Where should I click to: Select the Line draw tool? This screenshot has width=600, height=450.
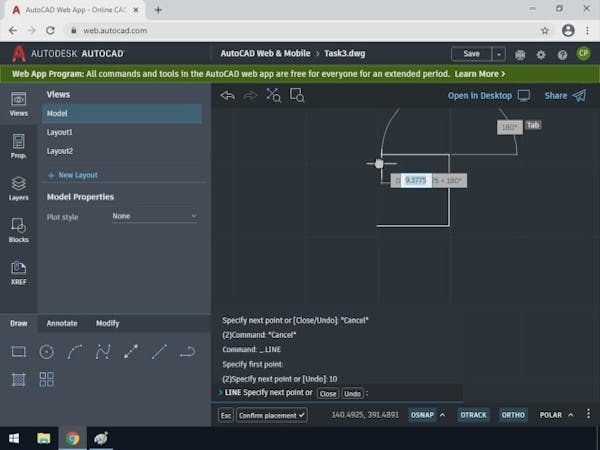[x=159, y=352]
